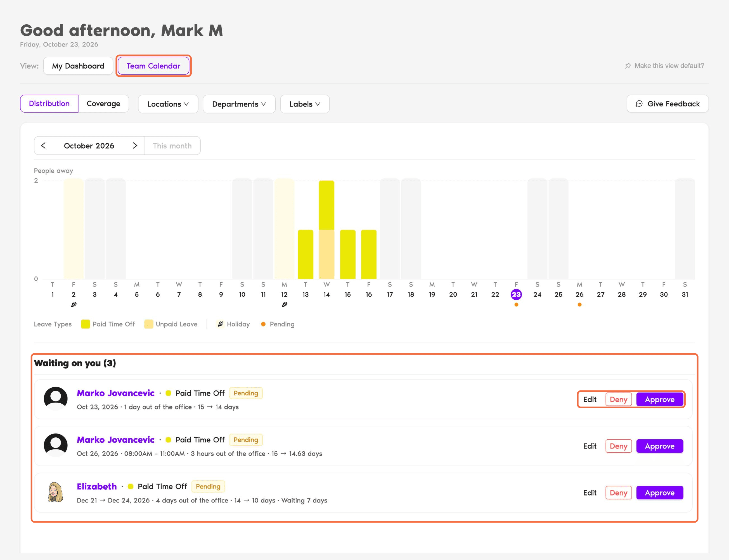The width and height of the screenshot is (729, 560).
Task: Switch to the Coverage tab
Action: 103,104
